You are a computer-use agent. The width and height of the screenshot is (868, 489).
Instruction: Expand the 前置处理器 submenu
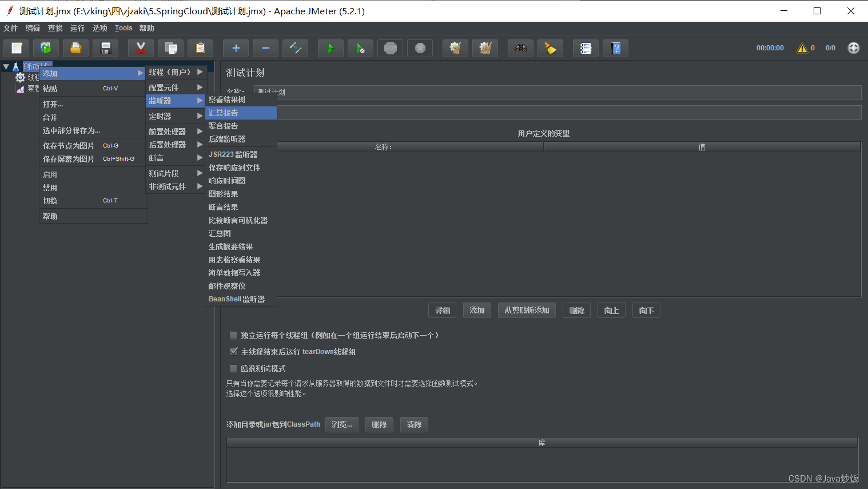point(176,132)
